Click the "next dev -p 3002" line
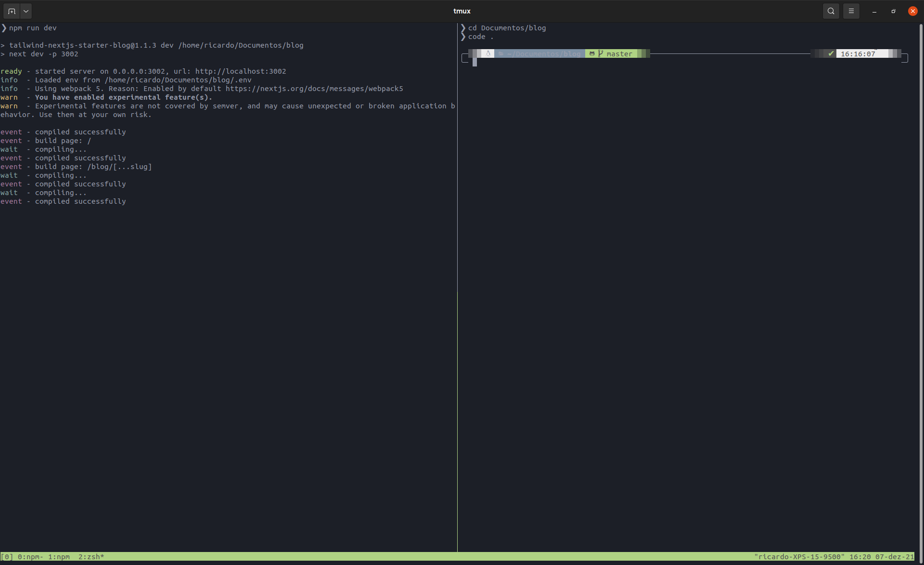Image resolution: width=924 pixels, height=565 pixels. (x=43, y=54)
